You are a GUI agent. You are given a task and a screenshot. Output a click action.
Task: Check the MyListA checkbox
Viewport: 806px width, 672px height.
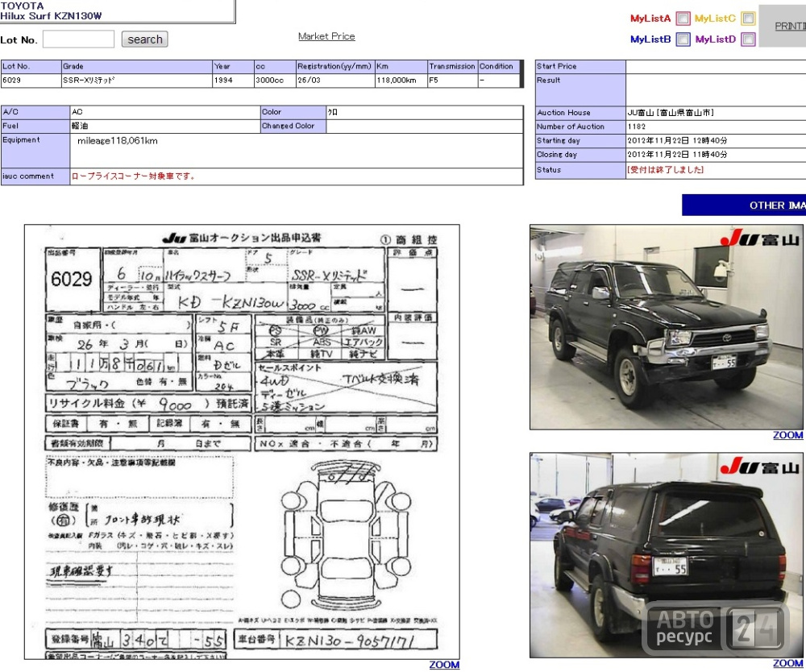[x=683, y=19]
